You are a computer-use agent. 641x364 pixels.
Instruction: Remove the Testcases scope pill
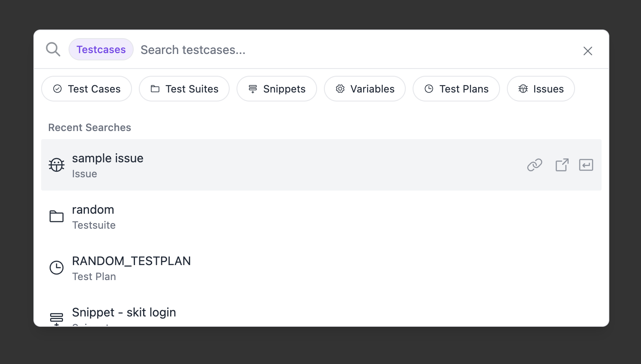point(101,49)
